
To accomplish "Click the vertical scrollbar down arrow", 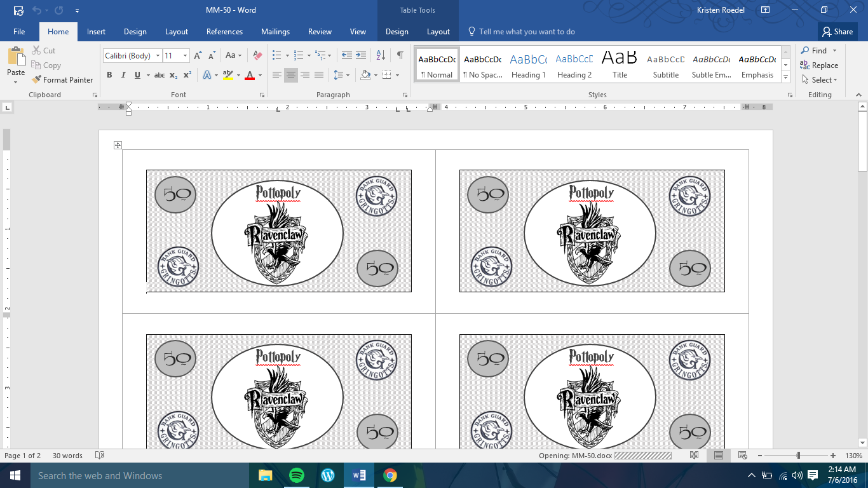I will (862, 442).
